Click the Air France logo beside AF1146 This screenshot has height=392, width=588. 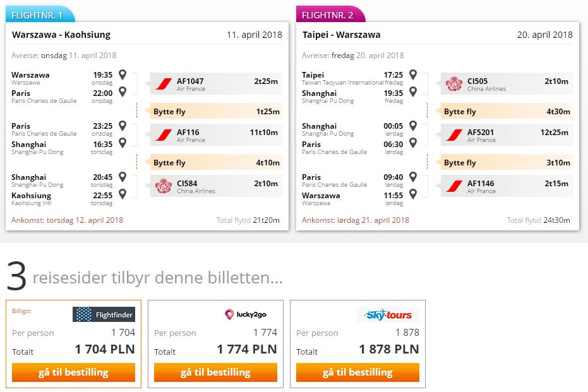[x=453, y=186]
